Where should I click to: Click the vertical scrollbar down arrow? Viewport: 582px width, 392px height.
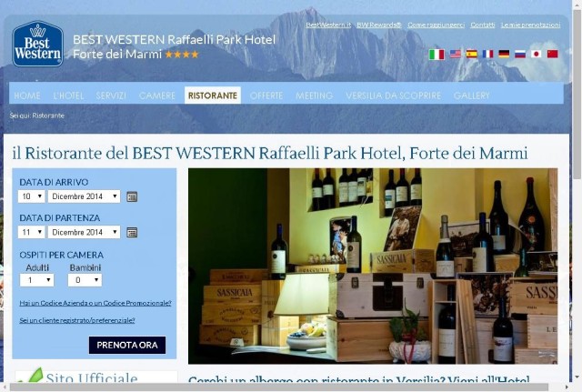577,377
